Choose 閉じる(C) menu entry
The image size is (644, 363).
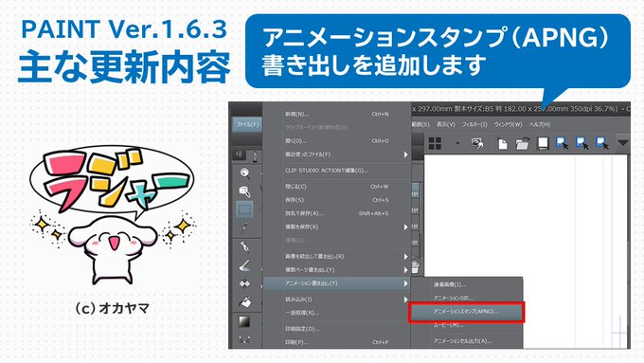[337, 187]
